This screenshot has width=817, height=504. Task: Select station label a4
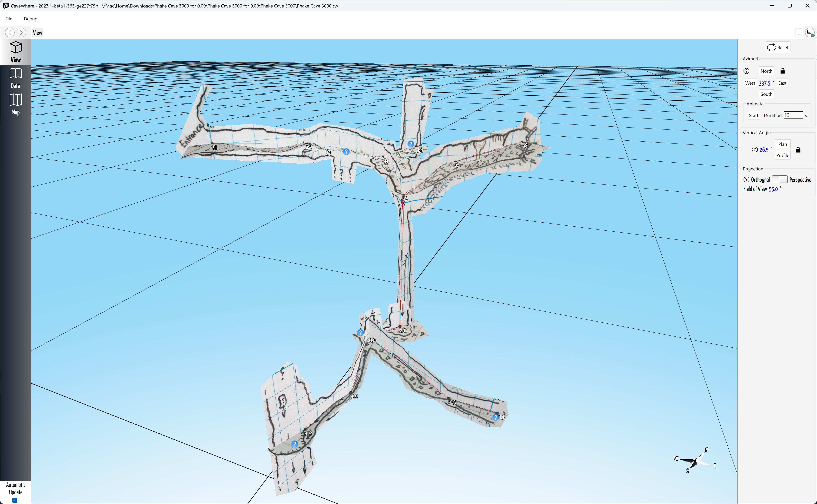coord(386,161)
